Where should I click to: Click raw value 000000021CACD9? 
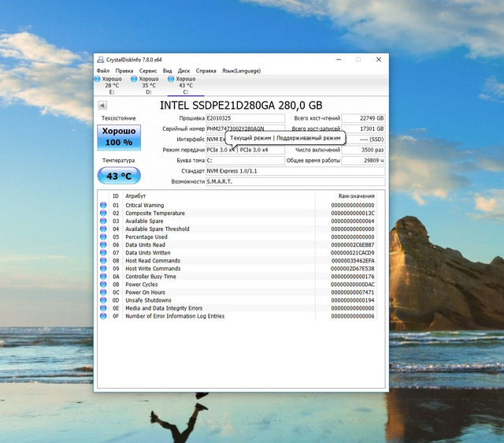(x=352, y=253)
